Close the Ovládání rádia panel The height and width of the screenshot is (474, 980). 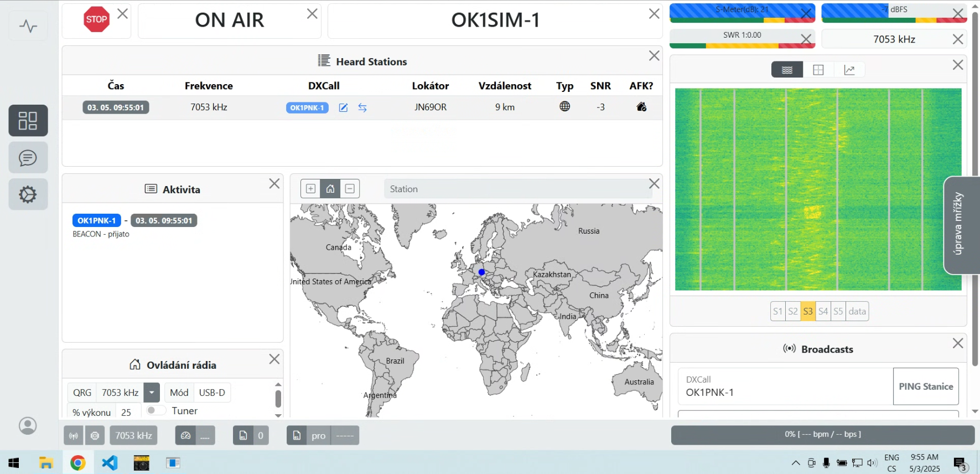click(274, 359)
